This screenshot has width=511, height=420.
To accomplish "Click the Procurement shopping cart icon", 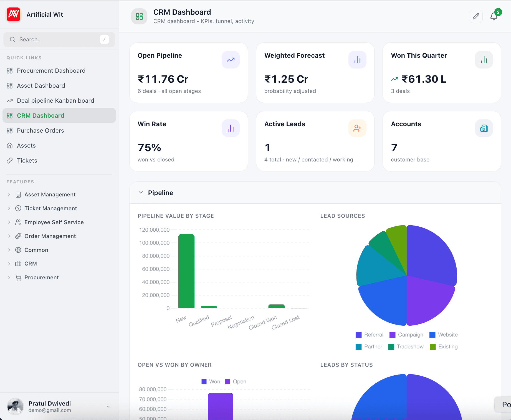I will pyautogui.click(x=18, y=277).
